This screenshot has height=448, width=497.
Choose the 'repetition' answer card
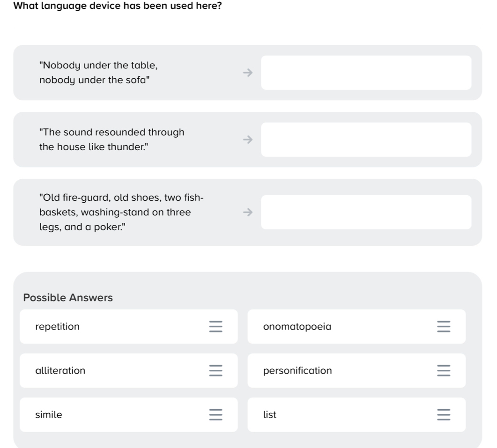click(x=129, y=326)
